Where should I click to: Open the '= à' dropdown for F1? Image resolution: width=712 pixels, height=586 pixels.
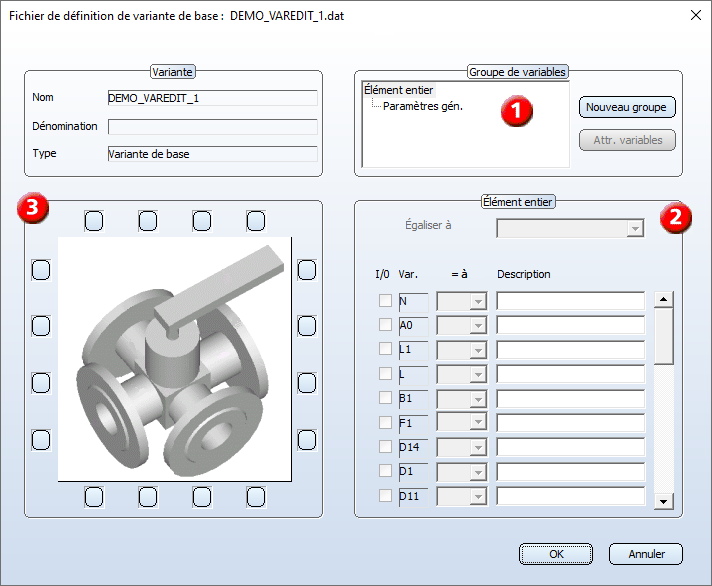pyautogui.click(x=462, y=423)
